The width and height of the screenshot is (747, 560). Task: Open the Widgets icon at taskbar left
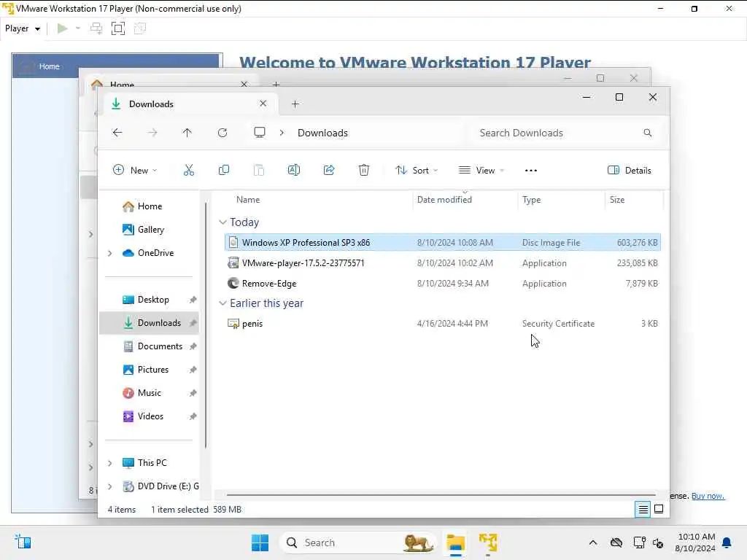click(23, 542)
